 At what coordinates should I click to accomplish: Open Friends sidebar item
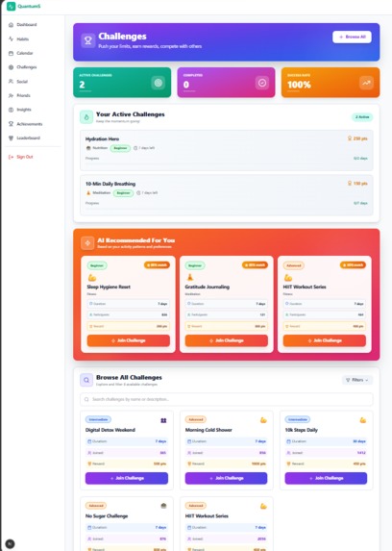[x=23, y=95]
